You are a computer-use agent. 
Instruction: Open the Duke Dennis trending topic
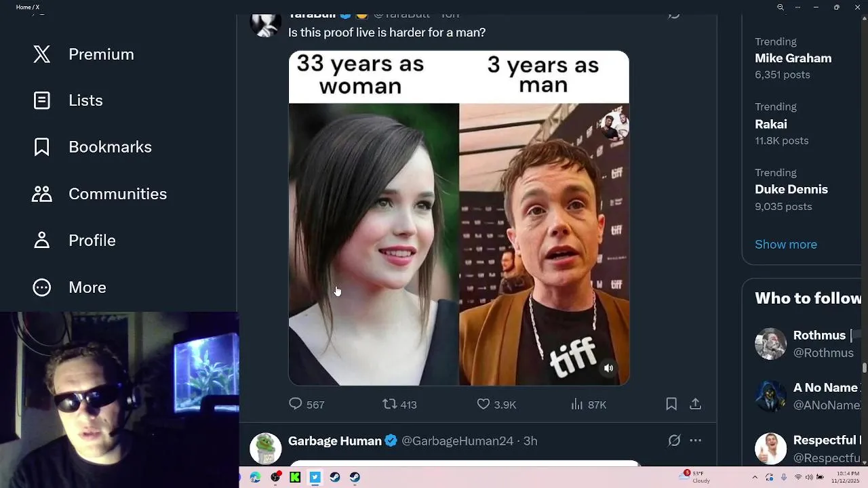coord(791,189)
